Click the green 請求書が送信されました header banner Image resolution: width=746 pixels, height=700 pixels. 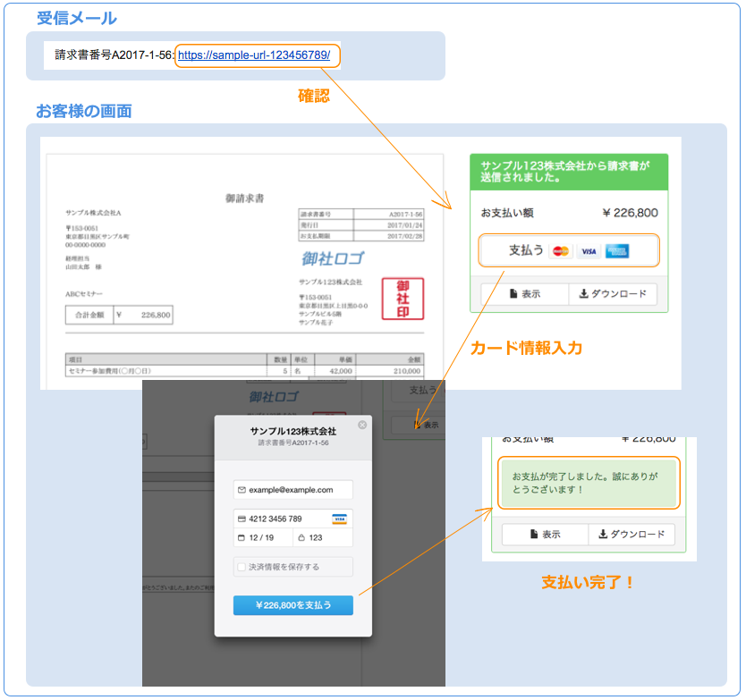[569, 171]
